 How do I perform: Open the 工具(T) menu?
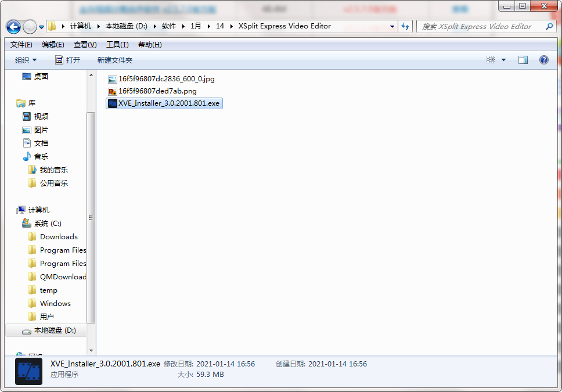117,45
